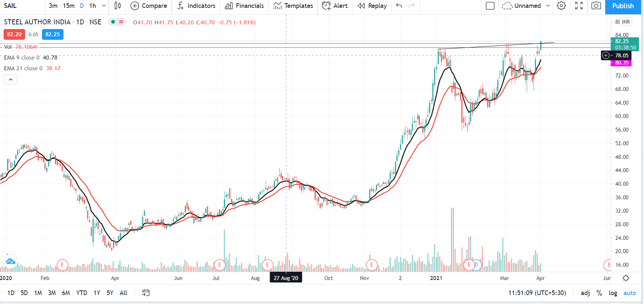
Task: Set range to All
Action: (123, 293)
